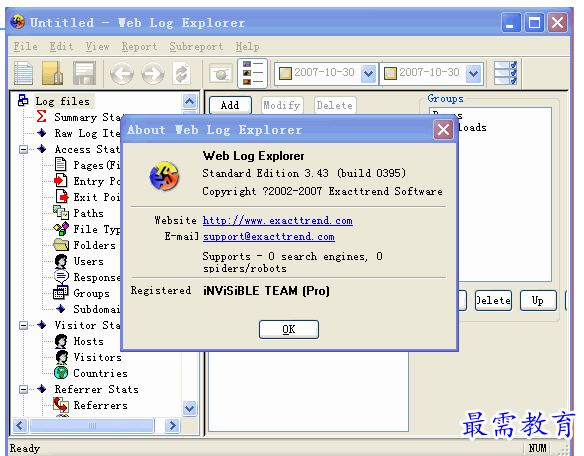Open the http://www.exacttrend.com website link
Viewport: 584px width, 456px height.
pyautogui.click(x=277, y=221)
